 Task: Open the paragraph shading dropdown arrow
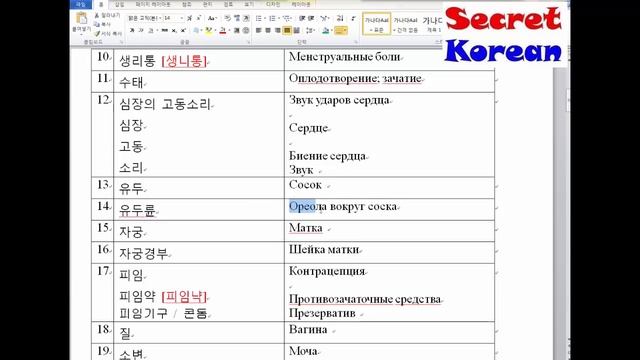pyautogui.click(x=331, y=31)
